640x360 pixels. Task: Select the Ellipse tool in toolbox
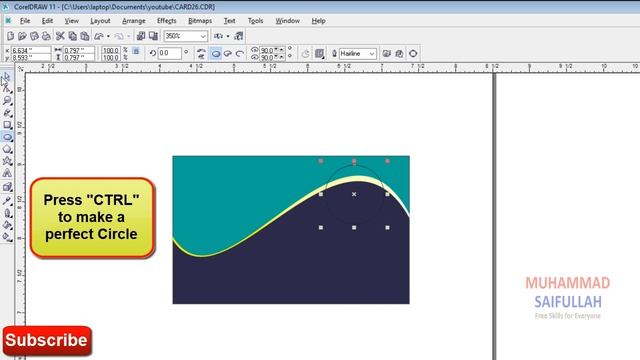[x=7, y=137]
